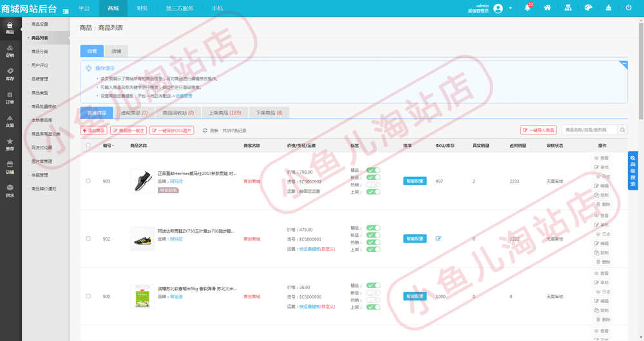The image size is (644, 341).
Task: Open 用户评论 in the submenu
Action: (40, 65)
